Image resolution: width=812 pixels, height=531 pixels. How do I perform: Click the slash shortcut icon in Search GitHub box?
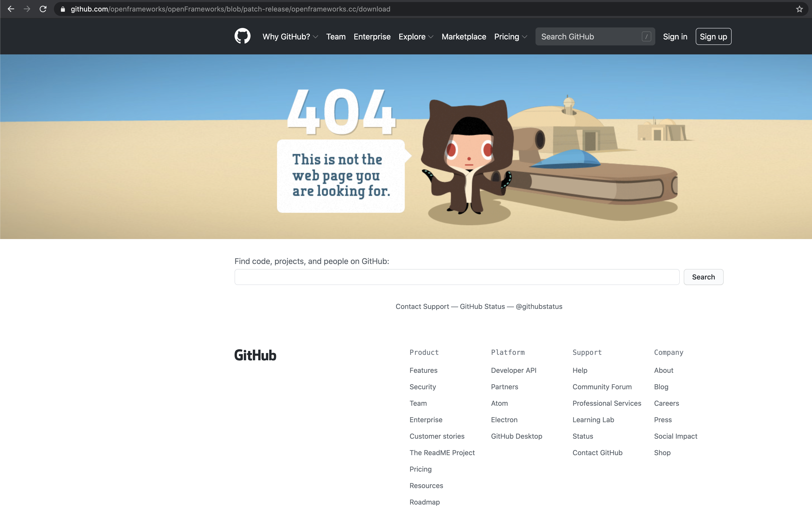pos(647,36)
